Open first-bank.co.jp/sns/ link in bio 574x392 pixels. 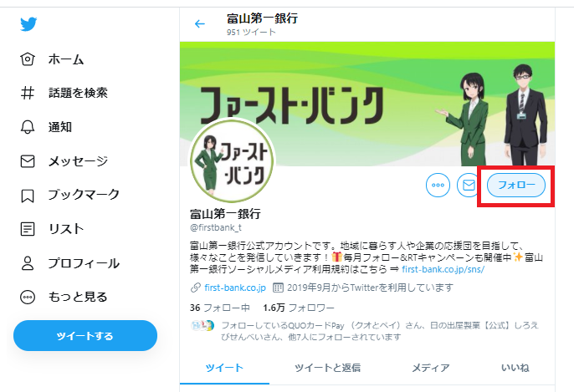tap(443, 269)
